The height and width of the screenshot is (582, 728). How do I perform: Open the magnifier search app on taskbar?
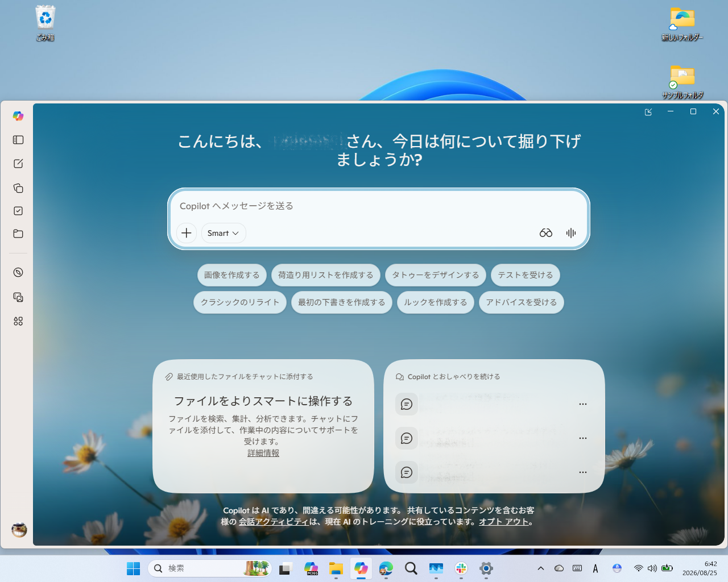(x=411, y=568)
